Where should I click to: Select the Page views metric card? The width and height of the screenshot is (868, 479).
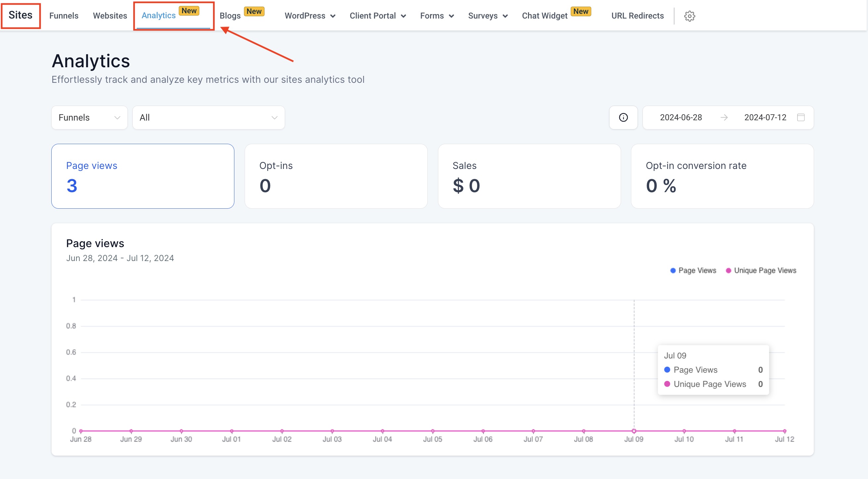point(143,176)
